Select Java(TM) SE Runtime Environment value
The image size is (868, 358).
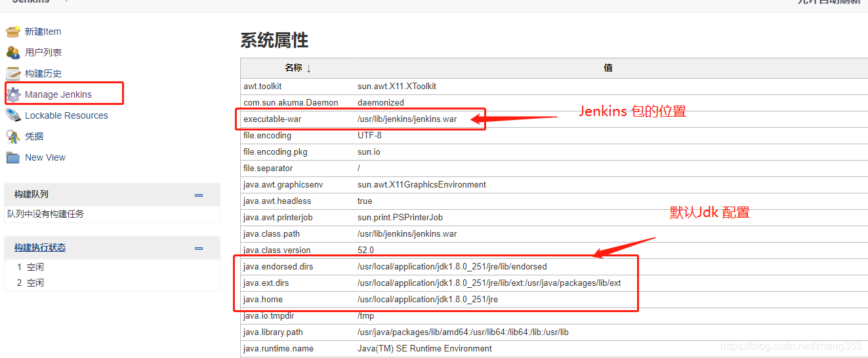click(424, 348)
